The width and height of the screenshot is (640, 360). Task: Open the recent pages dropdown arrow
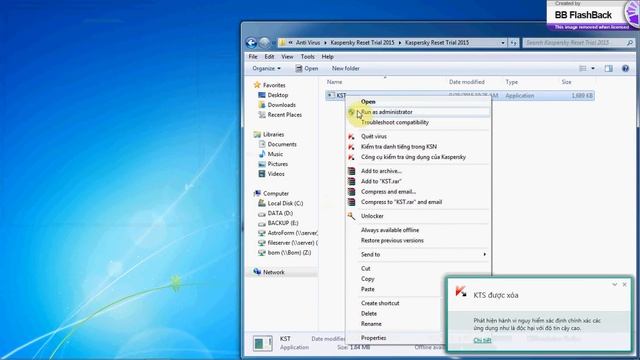(x=273, y=43)
